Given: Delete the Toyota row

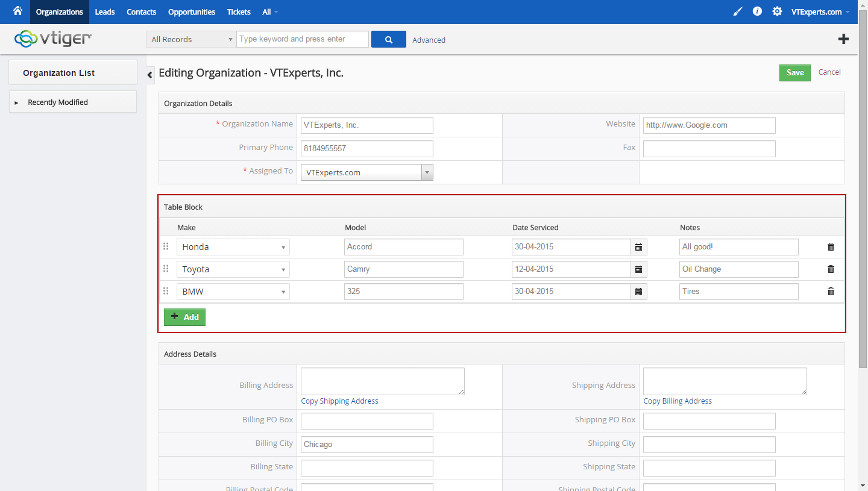Looking at the screenshot, I should click(831, 269).
